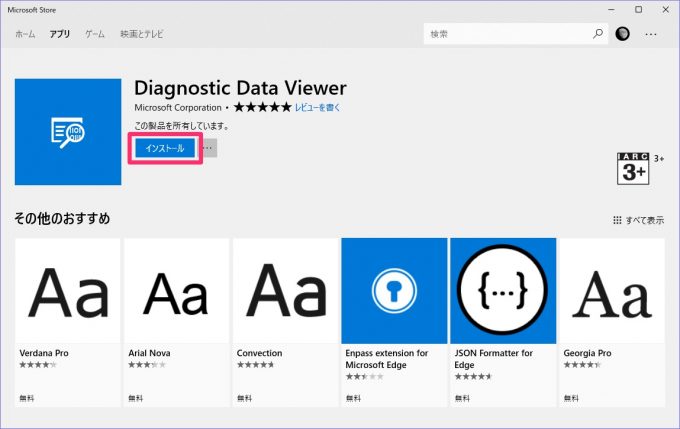
Task: Open the user account avatar
Action: (x=622, y=34)
